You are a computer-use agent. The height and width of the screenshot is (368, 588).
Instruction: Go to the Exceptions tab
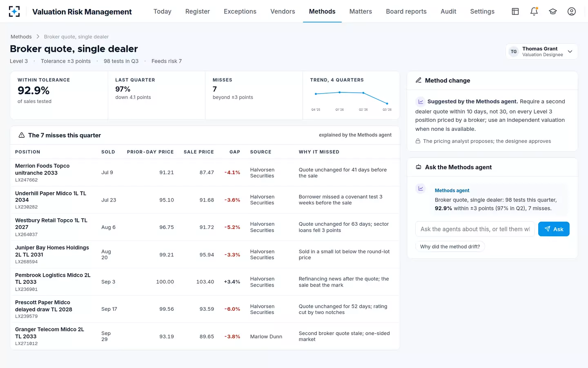click(x=240, y=11)
